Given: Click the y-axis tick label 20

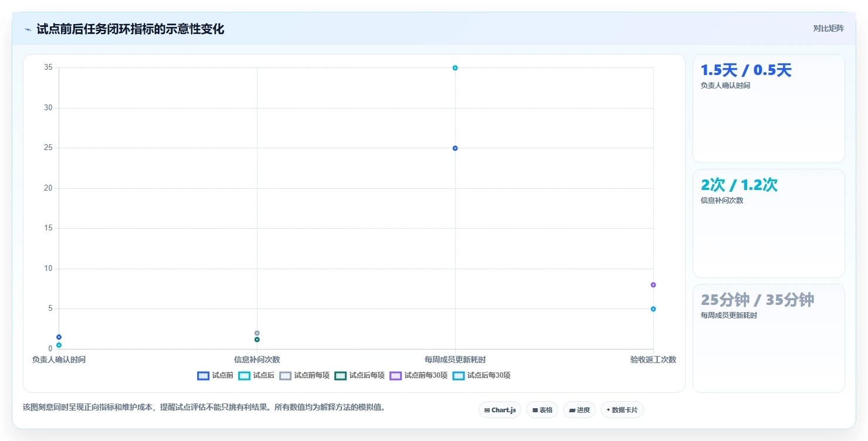Looking at the screenshot, I should (48, 188).
